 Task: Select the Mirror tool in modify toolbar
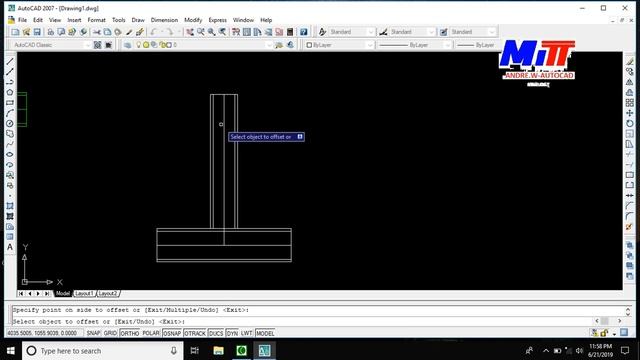pos(630,82)
